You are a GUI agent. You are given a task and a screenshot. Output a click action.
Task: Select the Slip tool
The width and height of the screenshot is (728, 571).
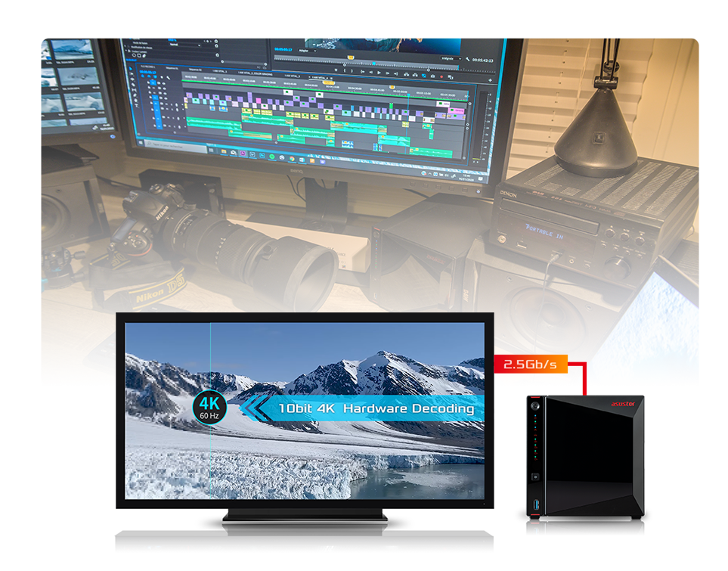pyautogui.click(x=134, y=90)
